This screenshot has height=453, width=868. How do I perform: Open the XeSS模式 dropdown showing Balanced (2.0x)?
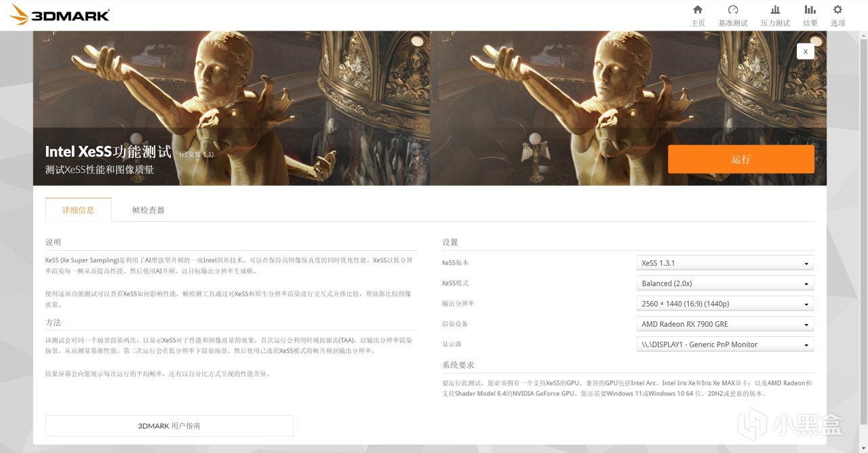click(x=726, y=283)
